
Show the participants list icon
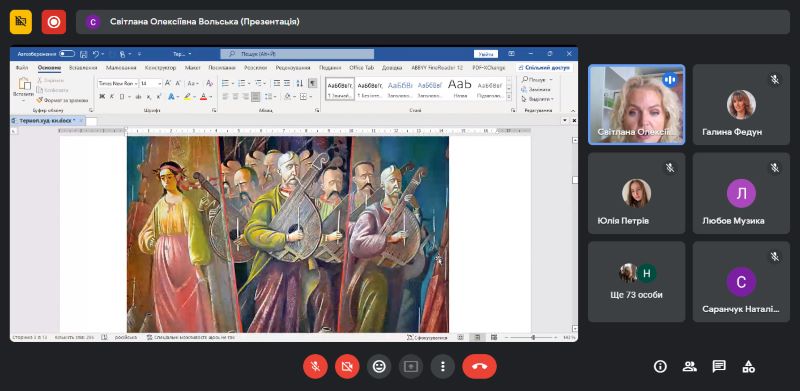pyautogui.click(x=690, y=366)
